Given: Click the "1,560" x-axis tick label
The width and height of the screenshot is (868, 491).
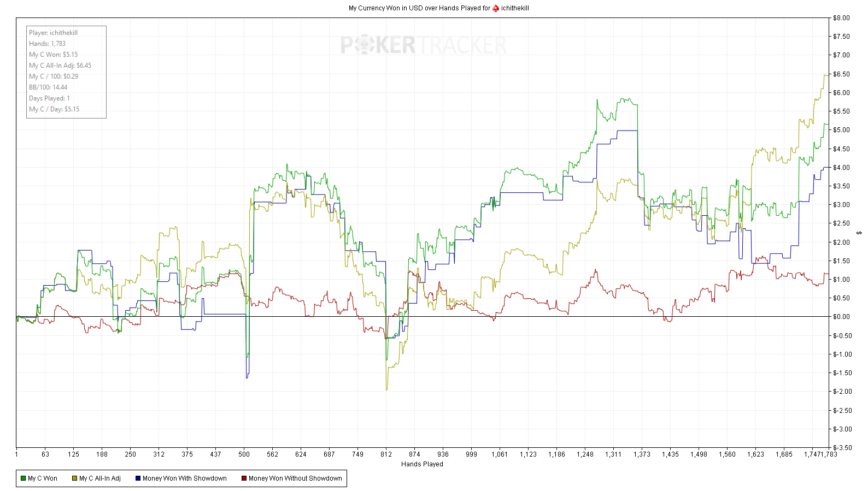Looking at the screenshot, I should 727,454.
